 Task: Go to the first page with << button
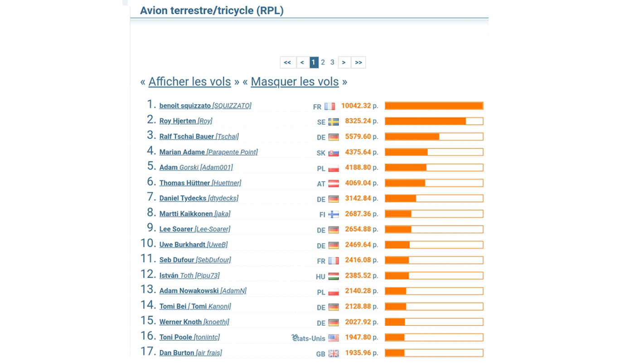(x=288, y=62)
